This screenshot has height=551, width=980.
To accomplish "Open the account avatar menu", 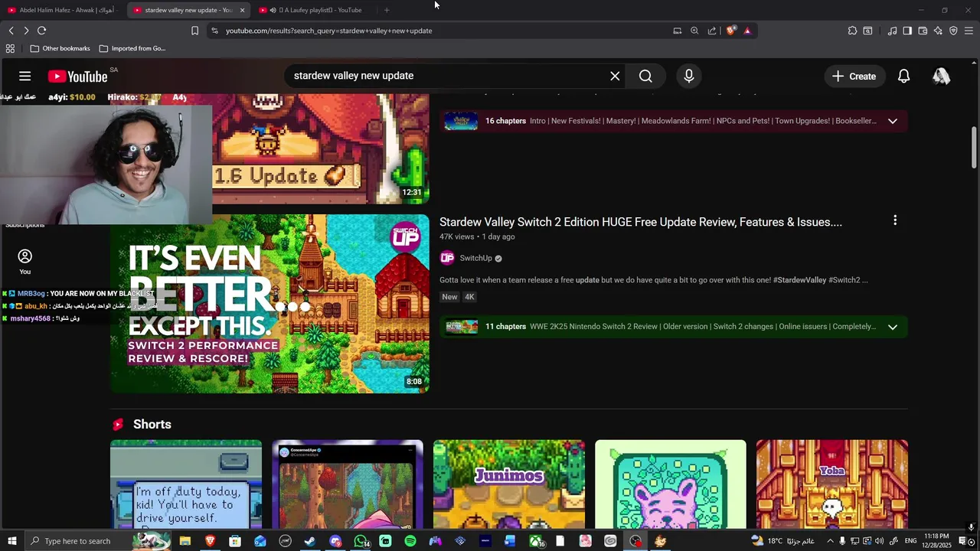I will point(941,76).
